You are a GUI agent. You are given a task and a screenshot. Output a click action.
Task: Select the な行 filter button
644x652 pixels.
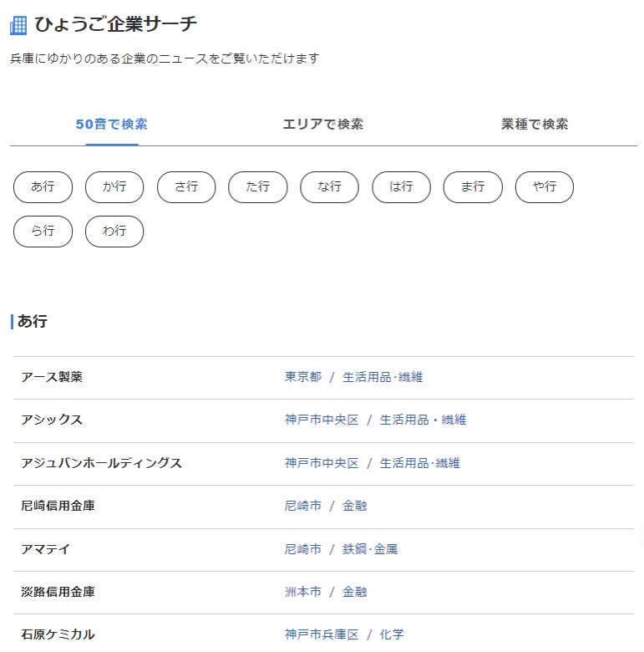point(329,186)
